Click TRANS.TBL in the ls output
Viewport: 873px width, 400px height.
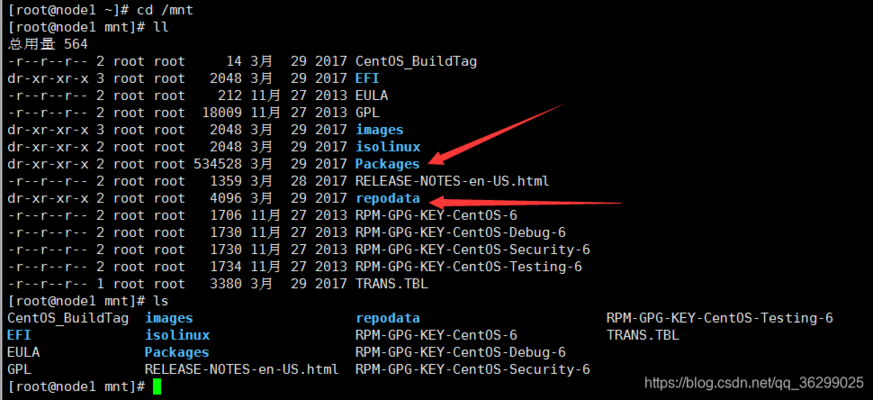click(642, 335)
